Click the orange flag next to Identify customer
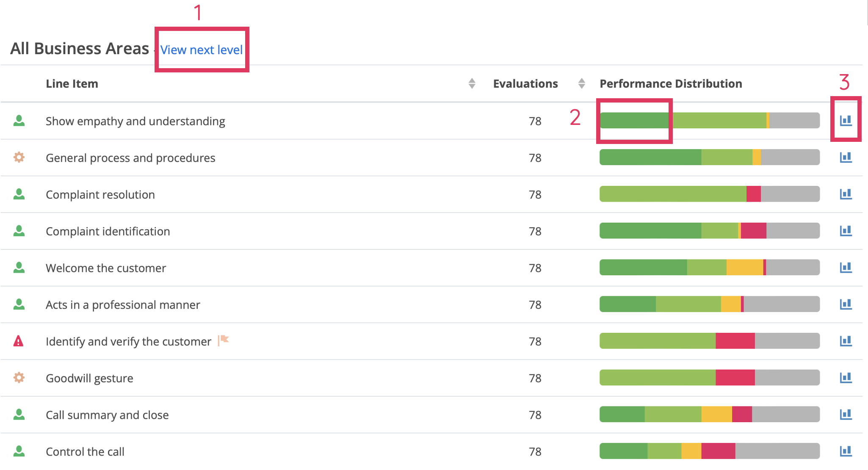This screenshot has height=470, width=868. pyautogui.click(x=224, y=340)
